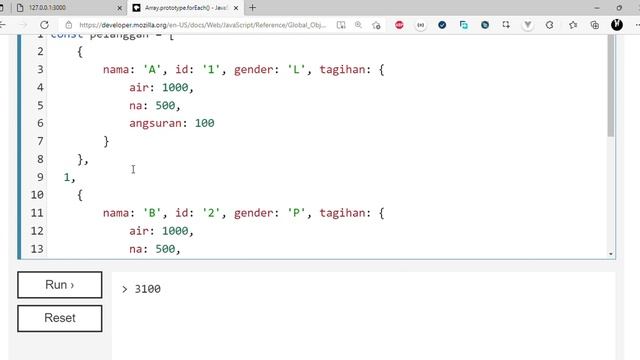Click "id: '2'" on line 11
Image resolution: width=640 pixels, height=360 pixels.
[x=198, y=213]
